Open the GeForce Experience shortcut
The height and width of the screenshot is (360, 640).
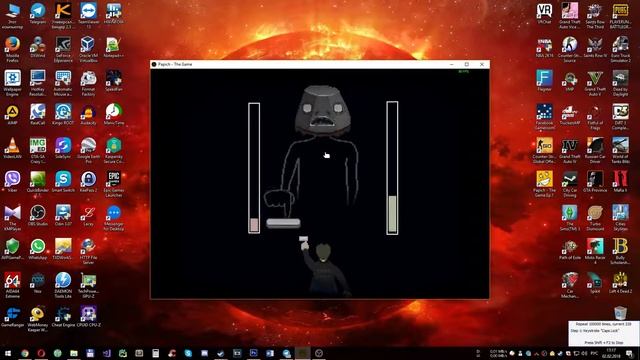[x=63, y=49]
